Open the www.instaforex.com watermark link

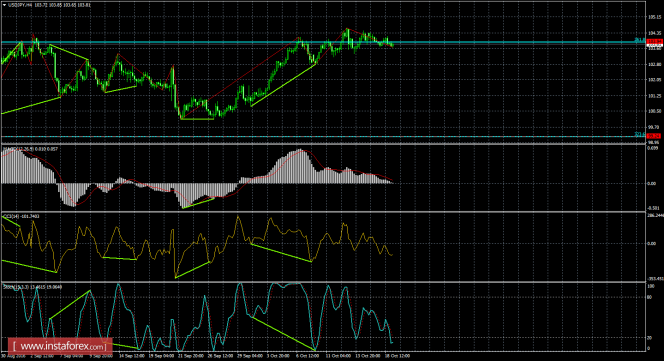tap(61, 347)
